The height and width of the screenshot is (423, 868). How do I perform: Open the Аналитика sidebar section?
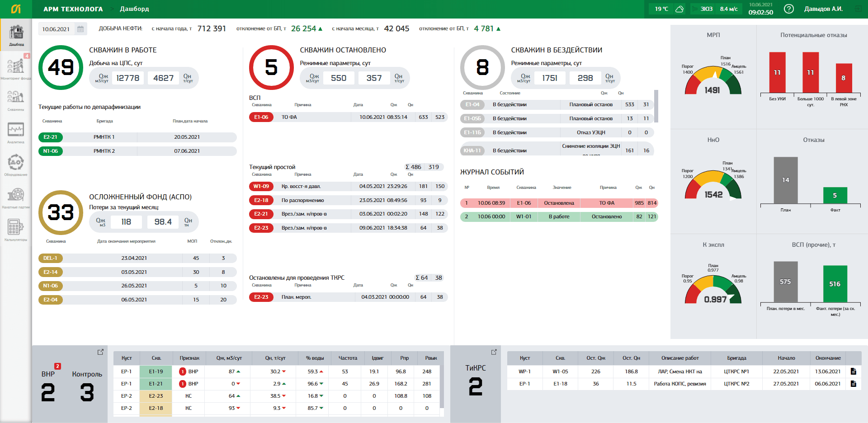click(16, 132)
